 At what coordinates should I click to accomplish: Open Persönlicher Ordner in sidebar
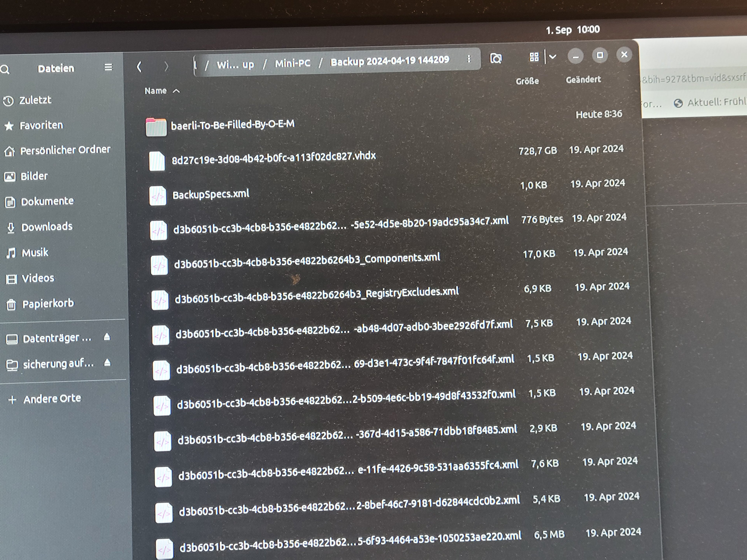click(x=65, y=150)
